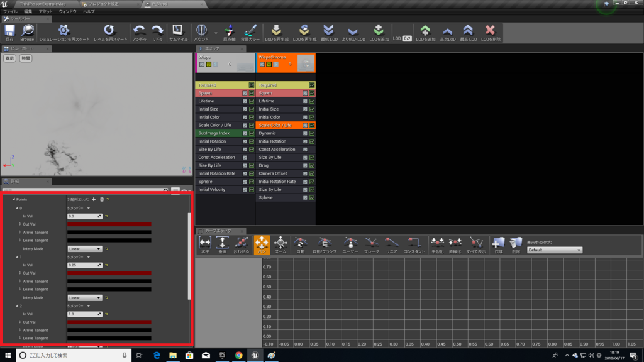Image resolution: width=644 pixels, height=362 pixels.
Task: Toggle Initial Color checkbox in Wisps emitter
Action: (245, 118)
